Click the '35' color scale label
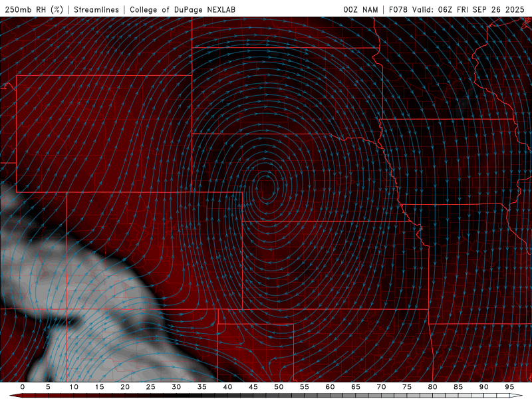This screenshot has height=399, width=532. pos(202,387)
